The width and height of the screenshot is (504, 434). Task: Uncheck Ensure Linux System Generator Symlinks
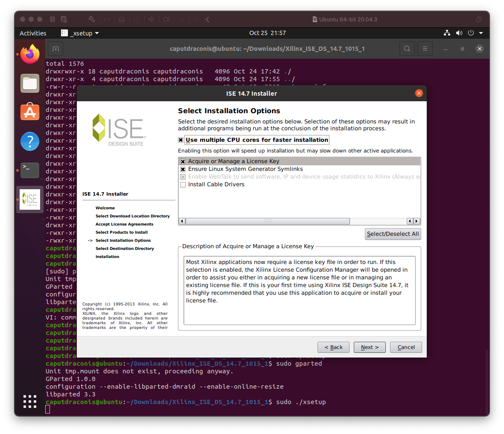[183, 169]
